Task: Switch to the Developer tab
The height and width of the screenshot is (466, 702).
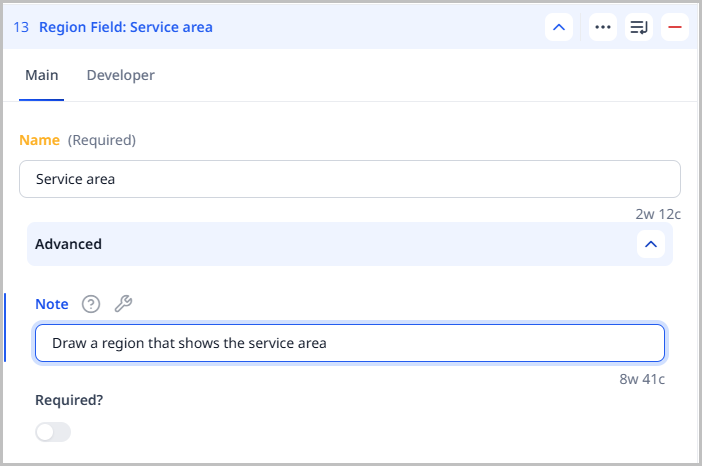Action: [x=120, y=75]
